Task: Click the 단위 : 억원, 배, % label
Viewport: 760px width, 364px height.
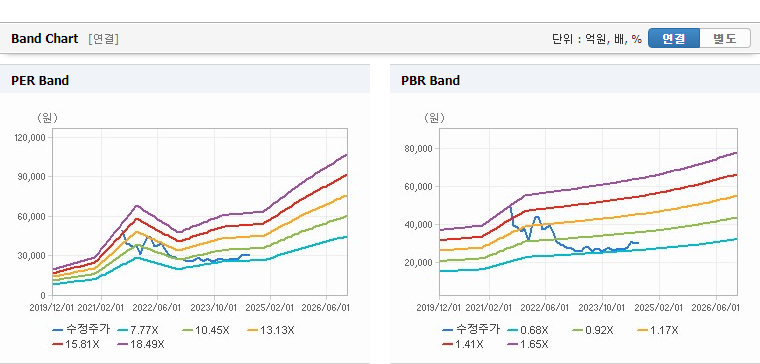Action: click(597, 39)
